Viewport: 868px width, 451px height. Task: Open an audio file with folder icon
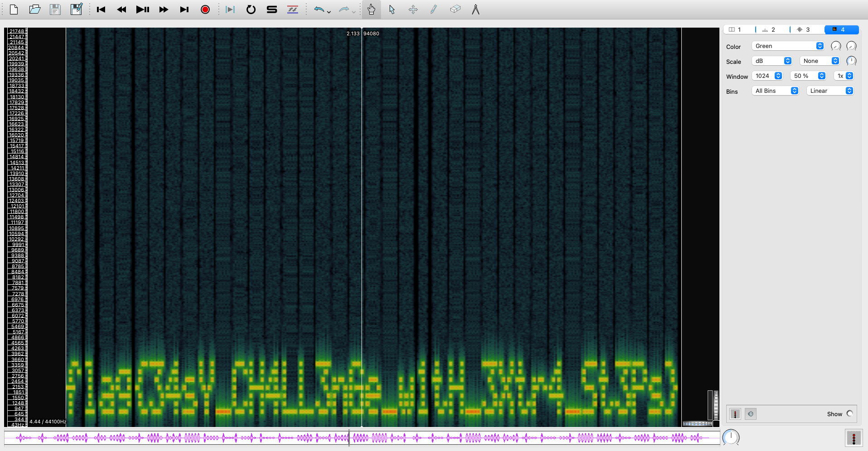(x=34, y=10)
